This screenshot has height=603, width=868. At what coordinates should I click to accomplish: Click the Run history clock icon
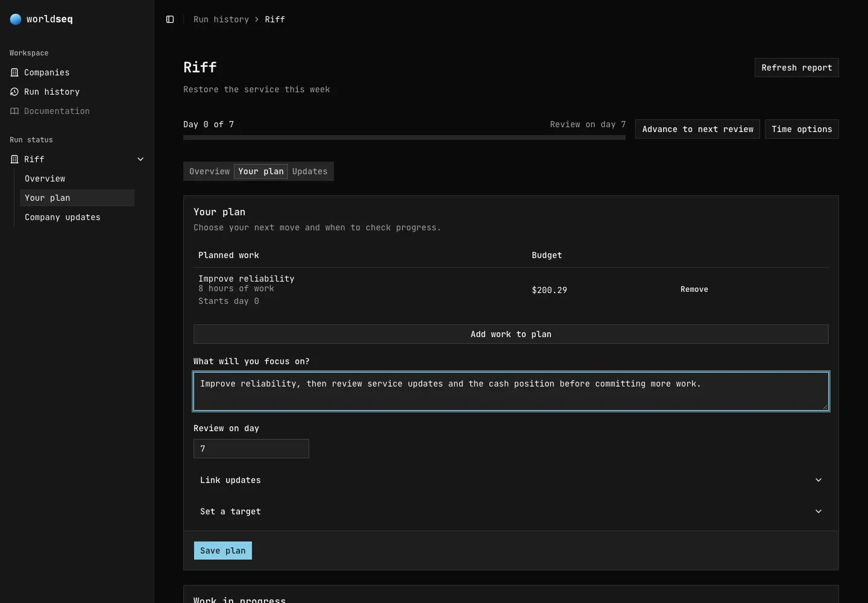(14, 92)
